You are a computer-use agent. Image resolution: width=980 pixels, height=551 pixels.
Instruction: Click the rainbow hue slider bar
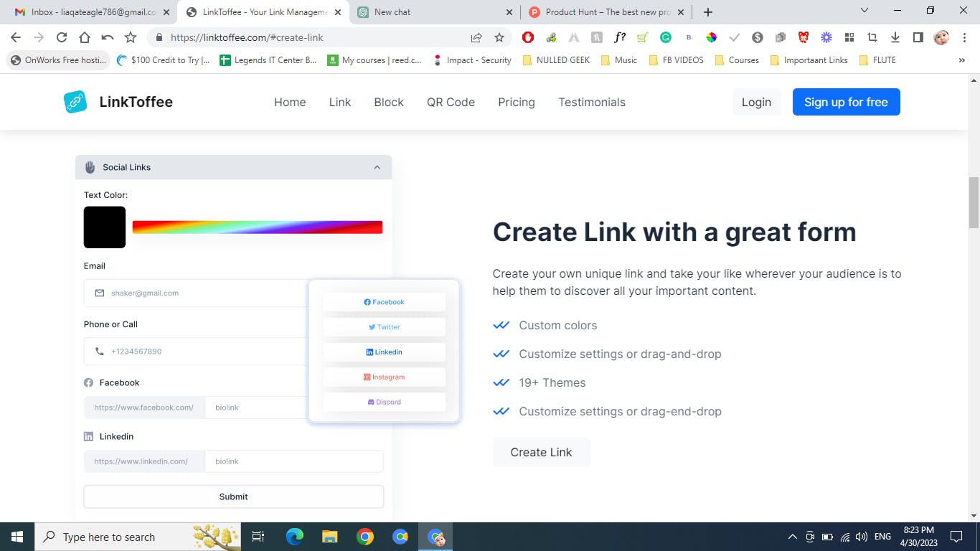tap(258, 227)
